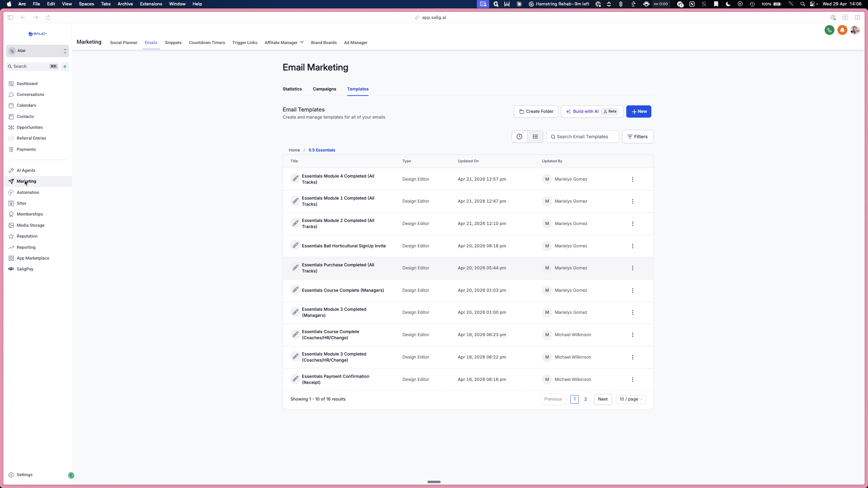Expand the AQai account switcher
Screen dimensions: 868x488
(37, 51)
